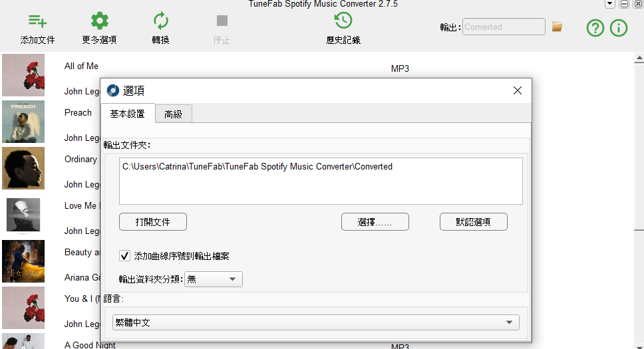Click the info circle icon
The image size is (644, 349).
pyautogui.click(x=619, y=28)
